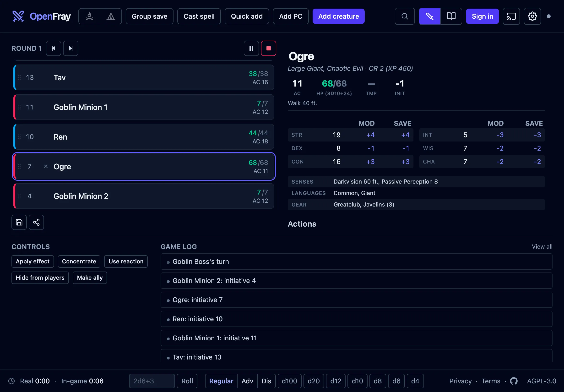Save the encounter using floppy icon
The height and width of the screenshot is (392, 564).
tap(19, 222)
